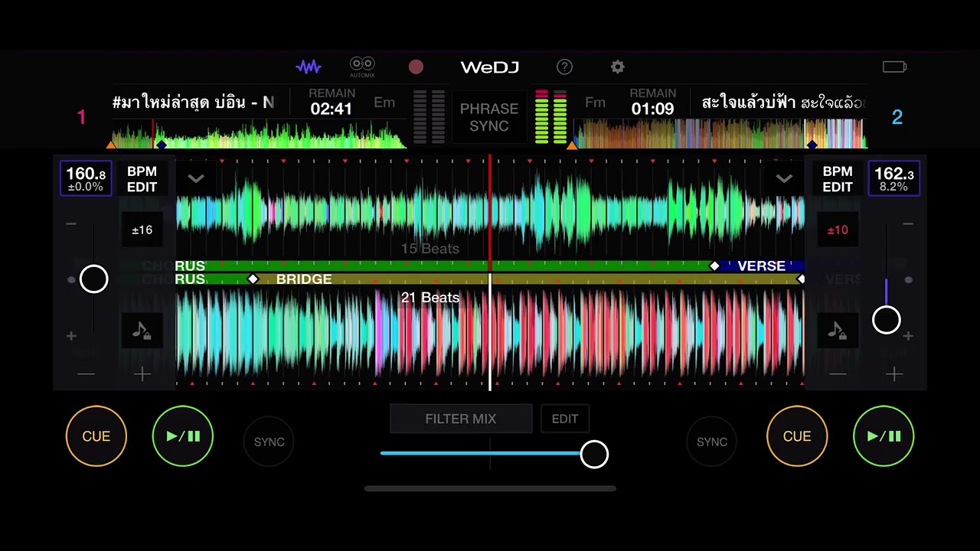
Task: Click the 15 Beats counter
Action: 430,249
